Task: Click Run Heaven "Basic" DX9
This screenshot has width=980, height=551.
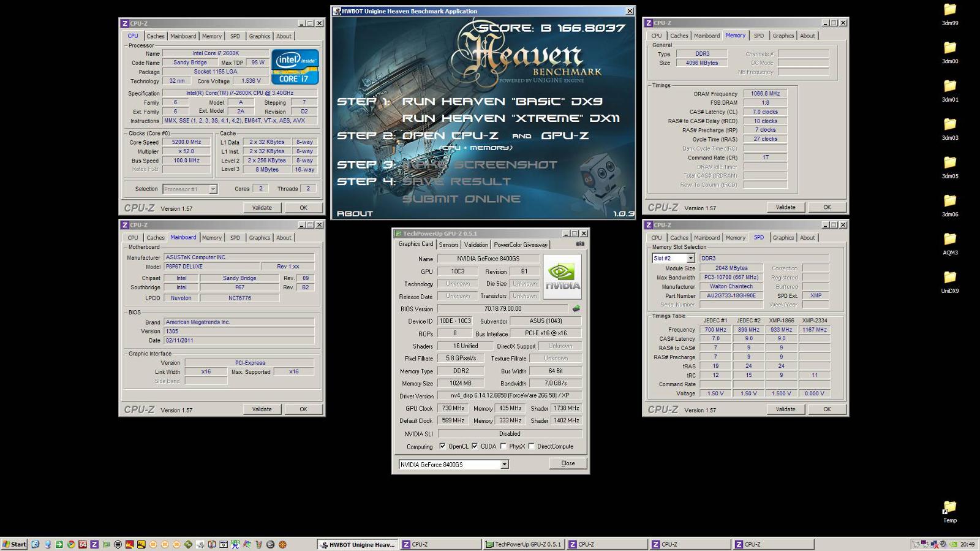Action: (x=502, y=102)
